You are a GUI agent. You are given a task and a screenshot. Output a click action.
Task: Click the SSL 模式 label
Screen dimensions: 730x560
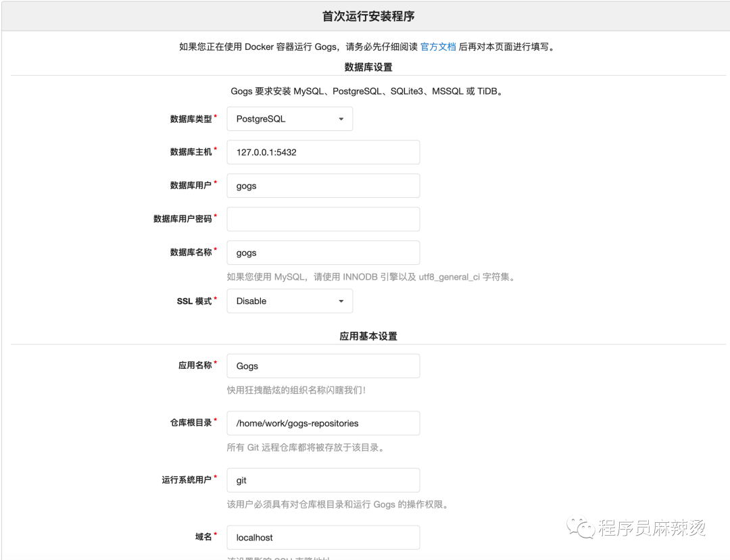point(194,301)
